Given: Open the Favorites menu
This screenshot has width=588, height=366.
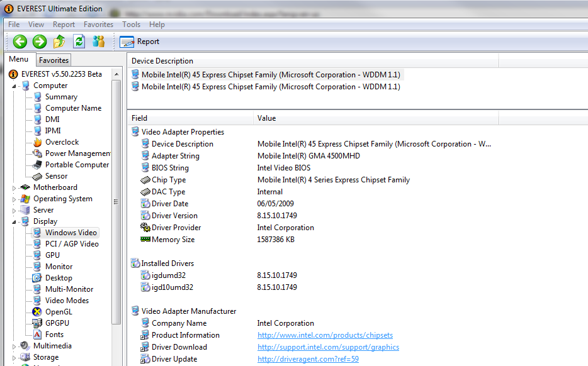Looking at the screenshot, I should (98, 25).
